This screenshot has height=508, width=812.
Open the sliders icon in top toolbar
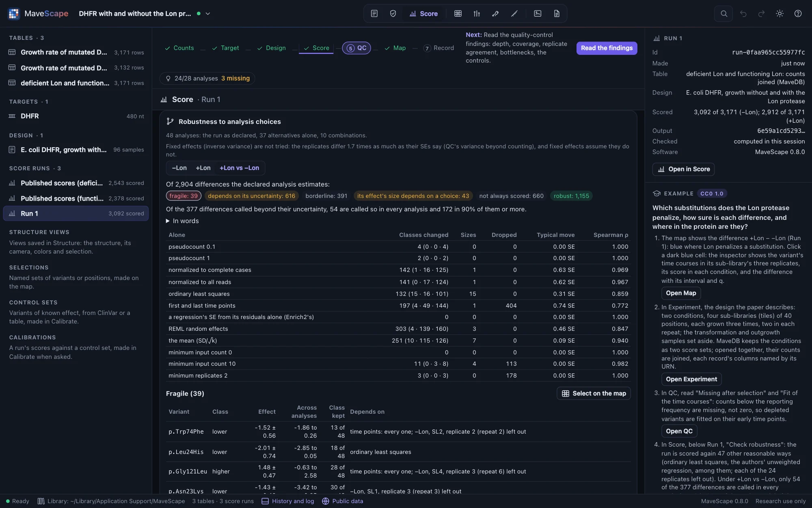[x=477, y=13]
